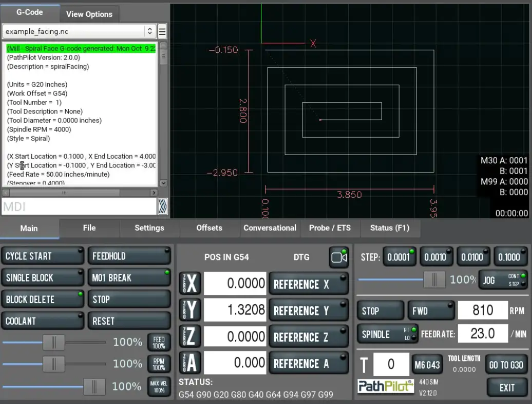This screenshot has width=532, height=404.
Task: Click the Go To G30 button
Action: tap(506, 365)
